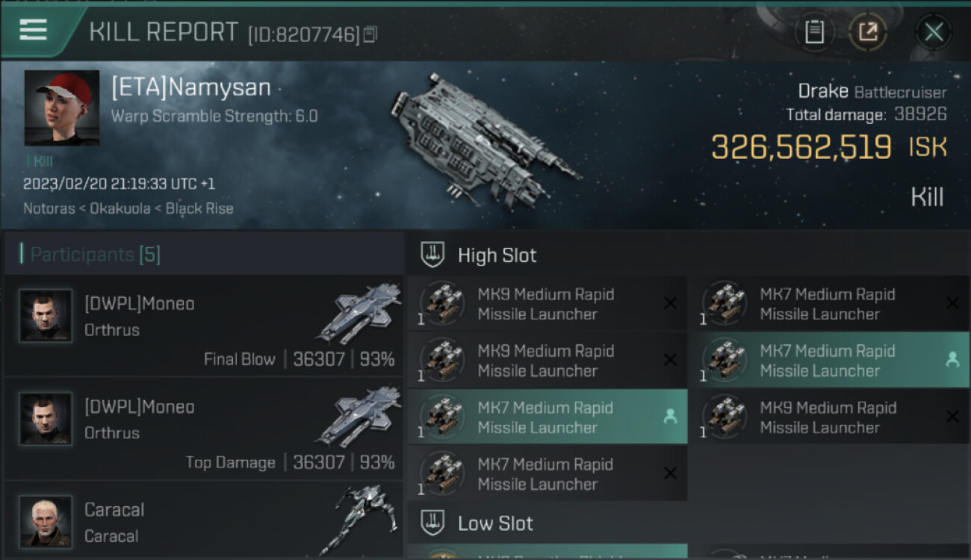The image size is (971, 560).
Task: Close the kill report window
Action: click(x=933, y=32)
